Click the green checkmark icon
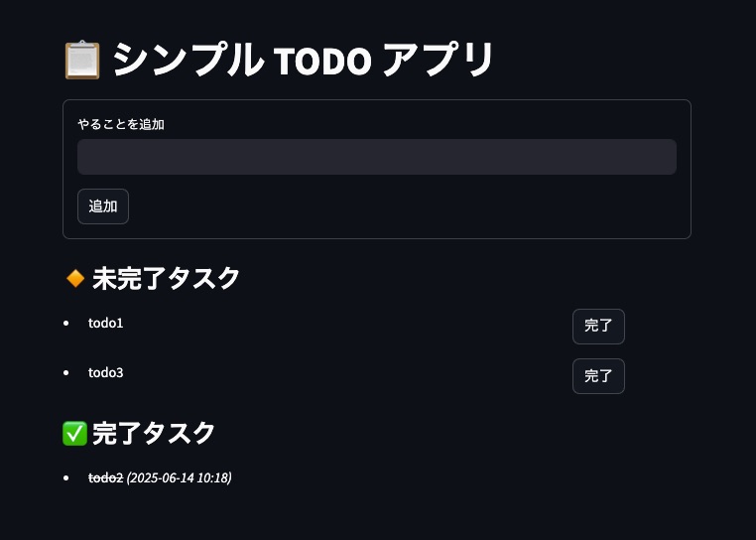756x540 pixels. (74, 434)
